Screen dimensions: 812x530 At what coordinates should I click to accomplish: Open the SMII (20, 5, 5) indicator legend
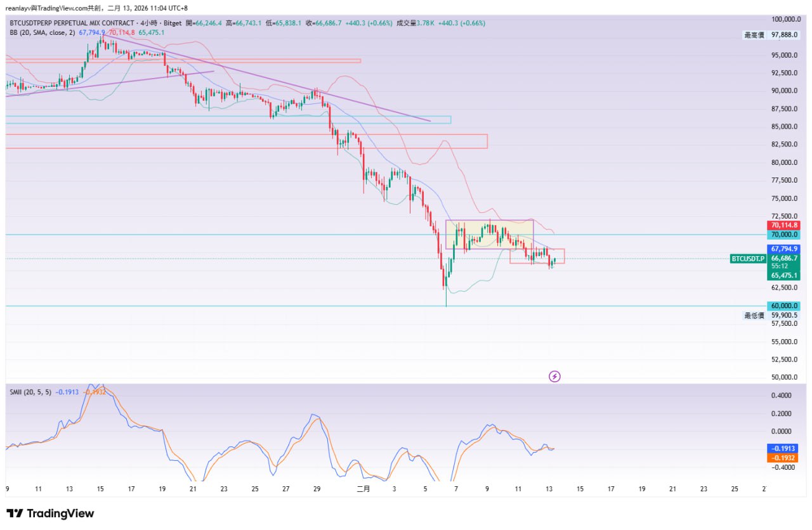click(x=30, y=392)
